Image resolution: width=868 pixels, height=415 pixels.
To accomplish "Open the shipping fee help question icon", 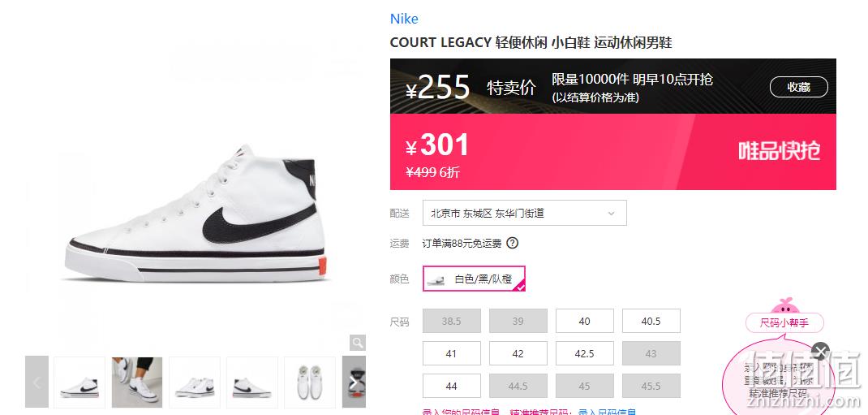I will [513, 243].
